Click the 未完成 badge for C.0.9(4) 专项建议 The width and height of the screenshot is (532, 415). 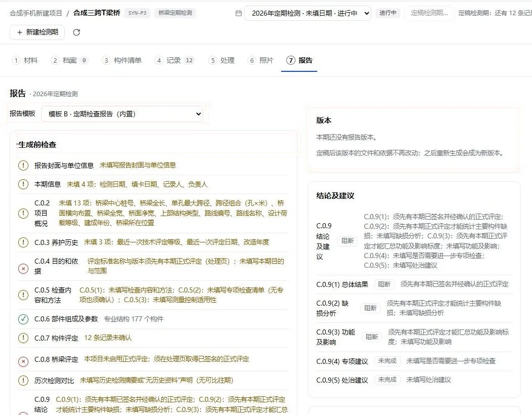[x=387, y=361]
